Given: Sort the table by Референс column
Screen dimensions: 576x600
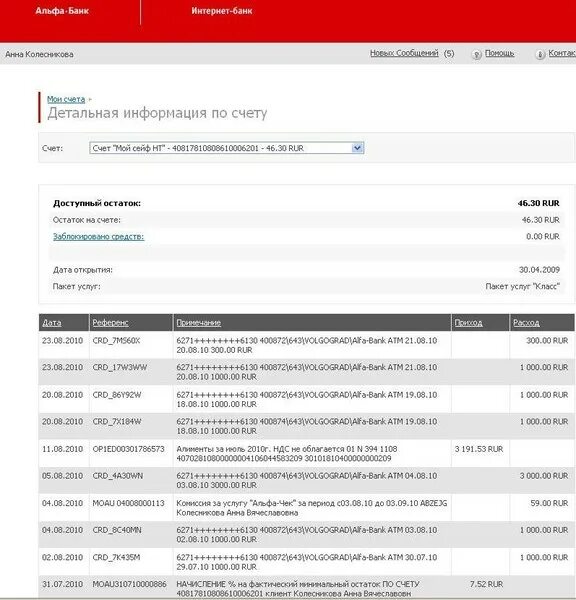Looking at the screenshot, I should click(110, 323).
